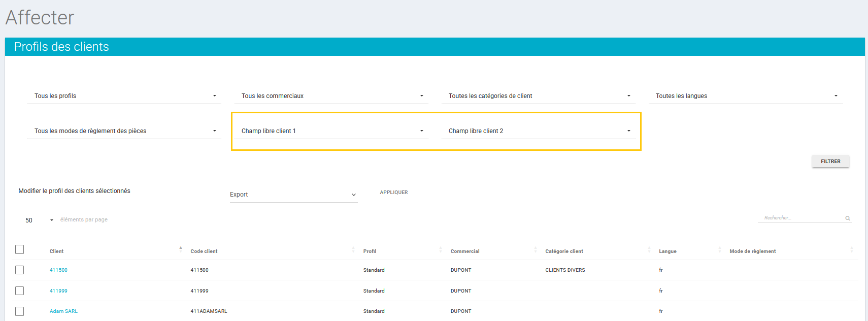
Task: Click into the Rechercher search field
Action: (x=800, y=218)
